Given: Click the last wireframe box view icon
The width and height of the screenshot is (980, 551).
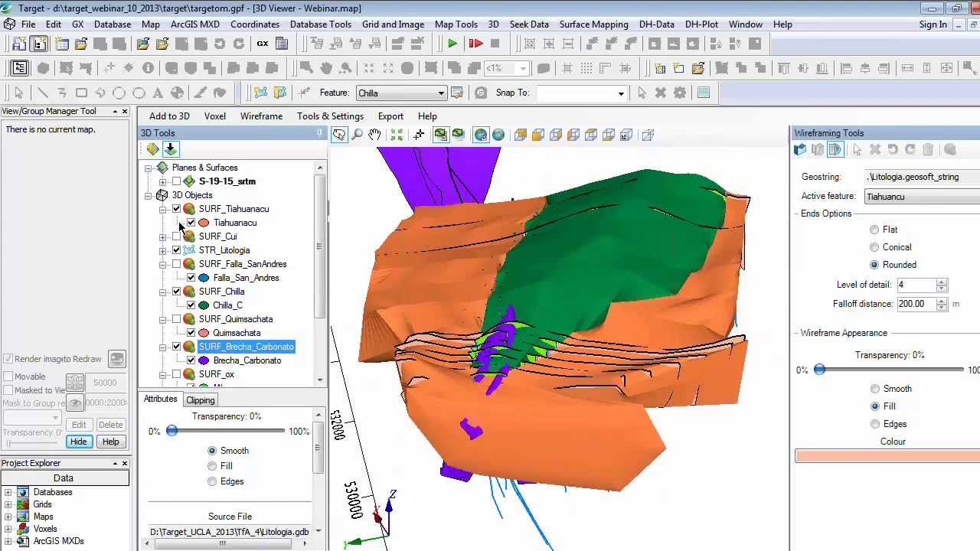Looking at the screenshot, I should click(x=648, y=135).
